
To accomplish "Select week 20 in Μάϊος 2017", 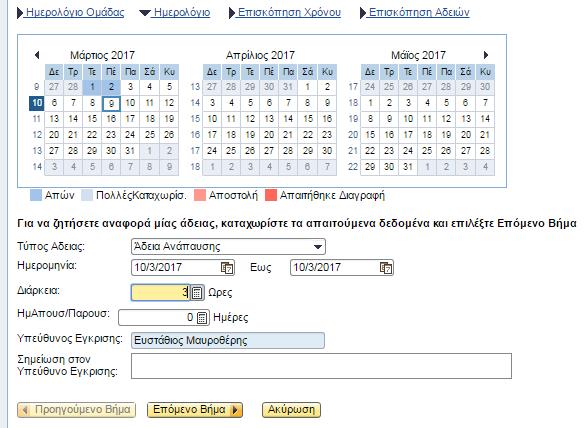I will tap(353, 135).
